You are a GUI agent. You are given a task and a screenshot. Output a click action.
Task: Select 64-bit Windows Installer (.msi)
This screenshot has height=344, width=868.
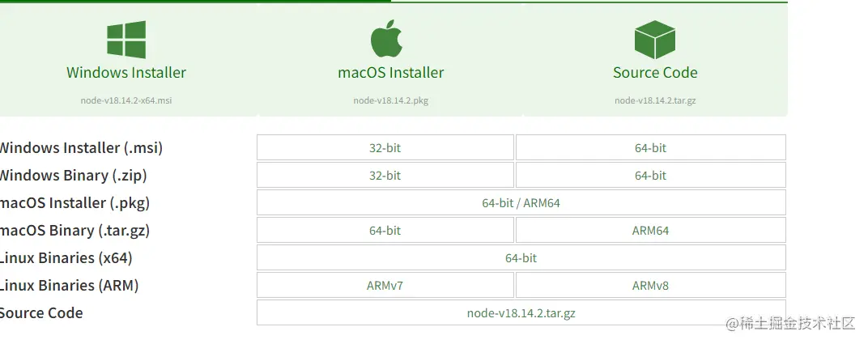pyautogui.click(x=650, y=148)
